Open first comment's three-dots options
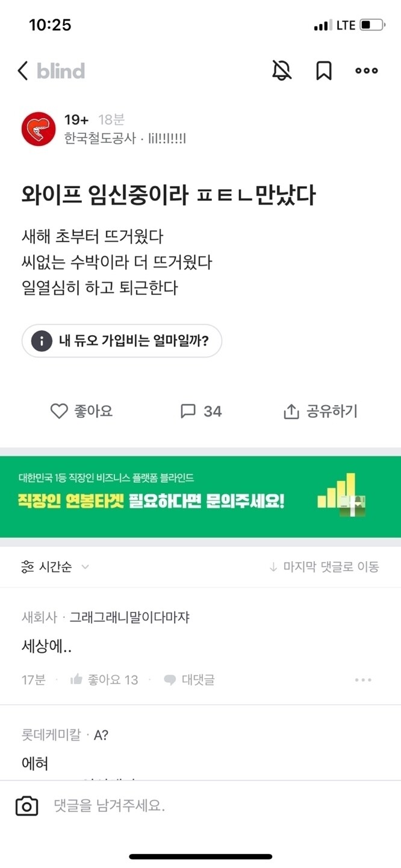 (x=363, y=680)
